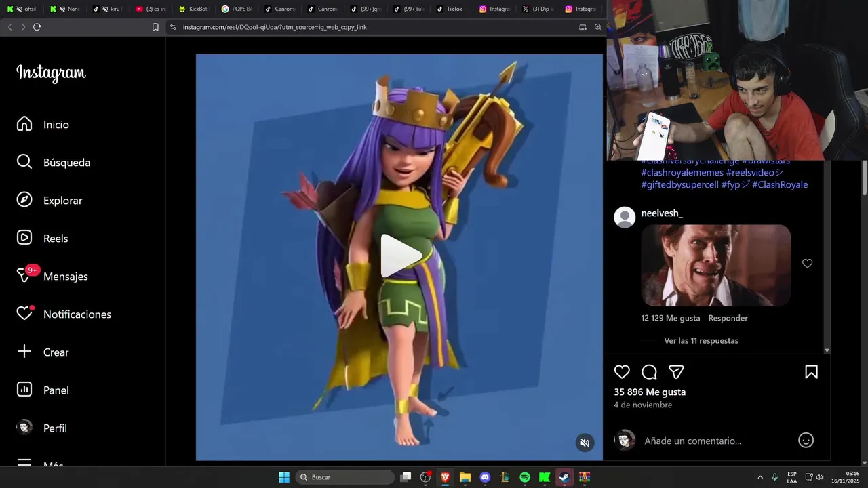
Task: Open Discord from the taskbar
Action: pos(485,477)
